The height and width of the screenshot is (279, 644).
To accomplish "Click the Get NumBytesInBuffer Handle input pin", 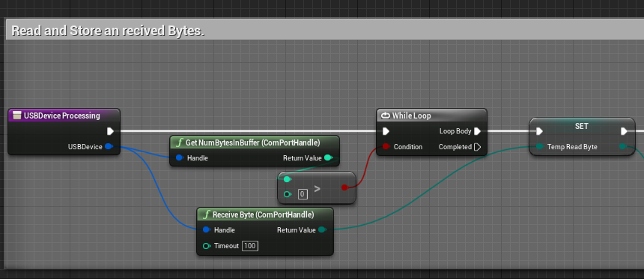I will tap(180, 157).
